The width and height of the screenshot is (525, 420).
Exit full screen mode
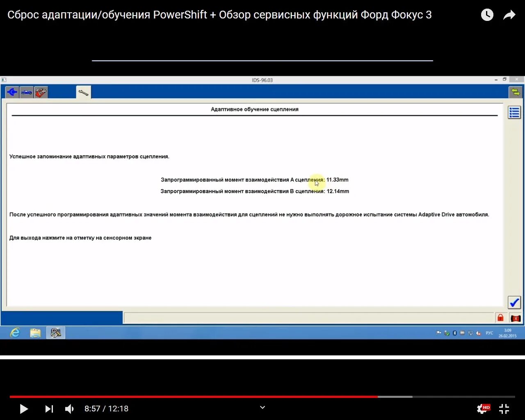coord(504,409)
